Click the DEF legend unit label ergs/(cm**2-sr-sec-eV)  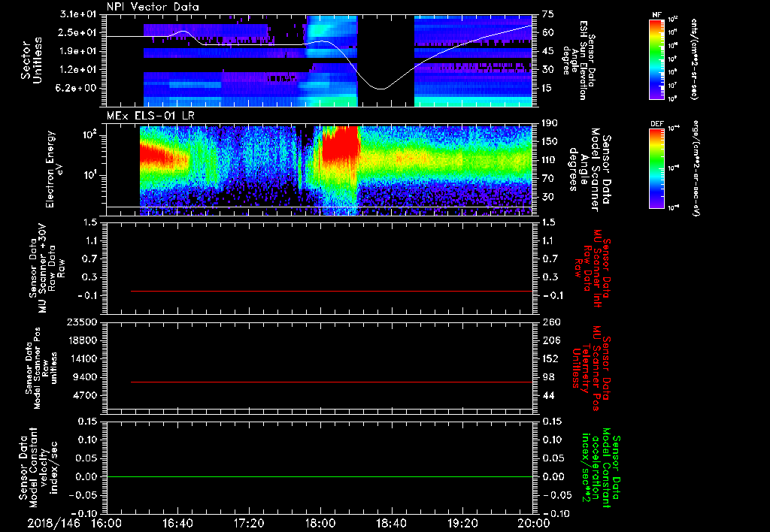pyautogui.click(x=696, y=169)
